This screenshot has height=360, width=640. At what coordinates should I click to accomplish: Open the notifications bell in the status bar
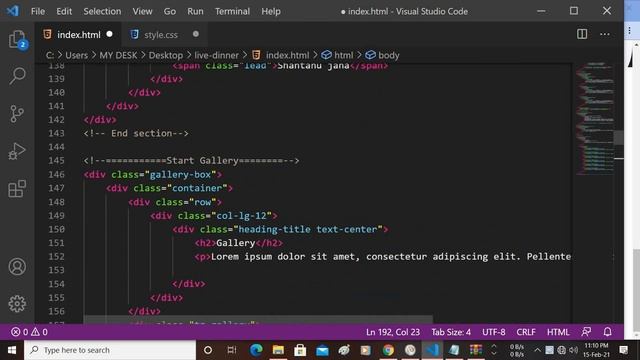607,332
